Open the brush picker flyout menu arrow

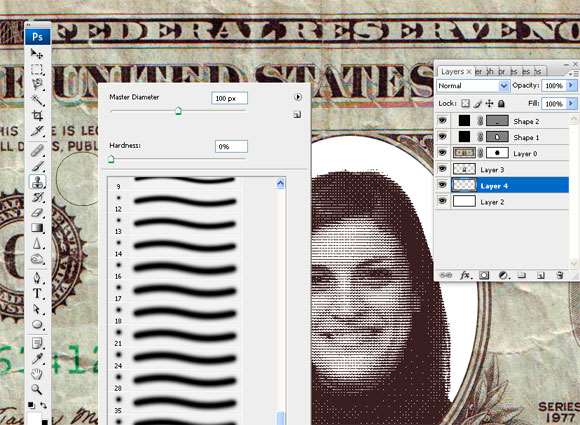tap(297, 97)
